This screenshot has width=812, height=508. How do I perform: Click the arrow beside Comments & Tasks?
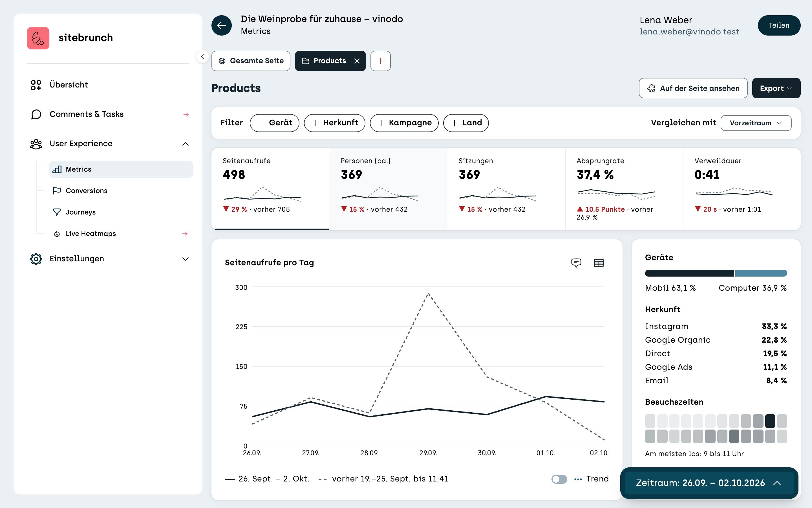[x=186, y=115]
